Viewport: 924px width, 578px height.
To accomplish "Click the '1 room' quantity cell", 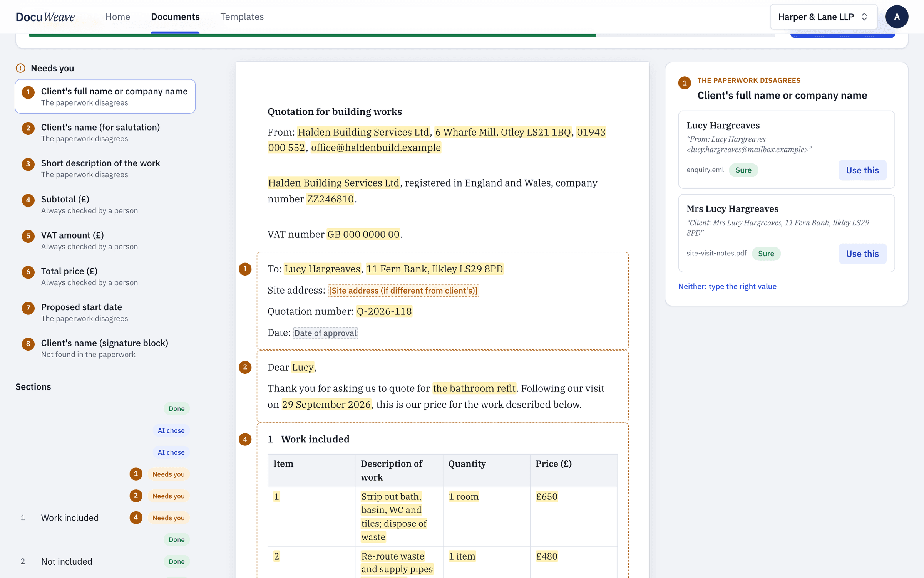I will coord(464,496).
